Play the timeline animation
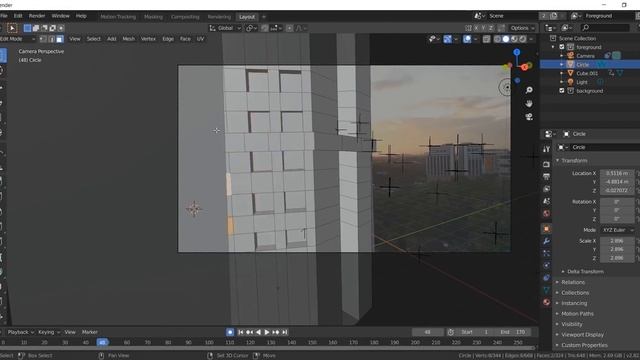Viewport: 640px width, 360px height. pos(267,333)
